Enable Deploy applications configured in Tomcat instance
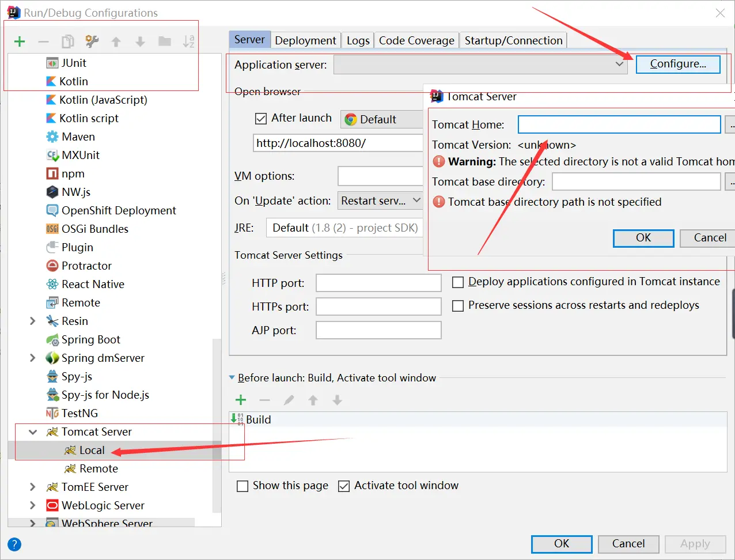The image size is (735, 560). coord(458,282)
